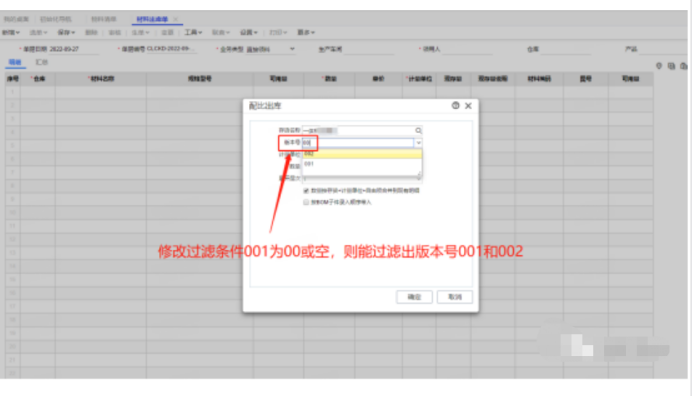Select grid row number 1

click(x=12, y=92)
